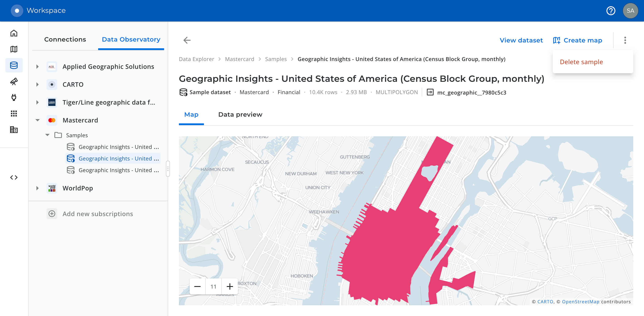This screenshot has width=644, height=316.
Task: Expand the WorldPop tree node
Action: (38, 188)
